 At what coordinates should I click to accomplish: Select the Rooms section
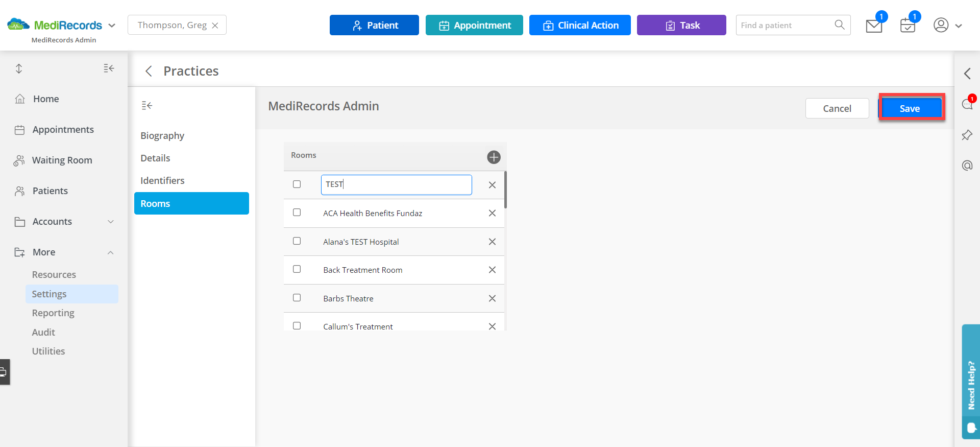point(191,203)
